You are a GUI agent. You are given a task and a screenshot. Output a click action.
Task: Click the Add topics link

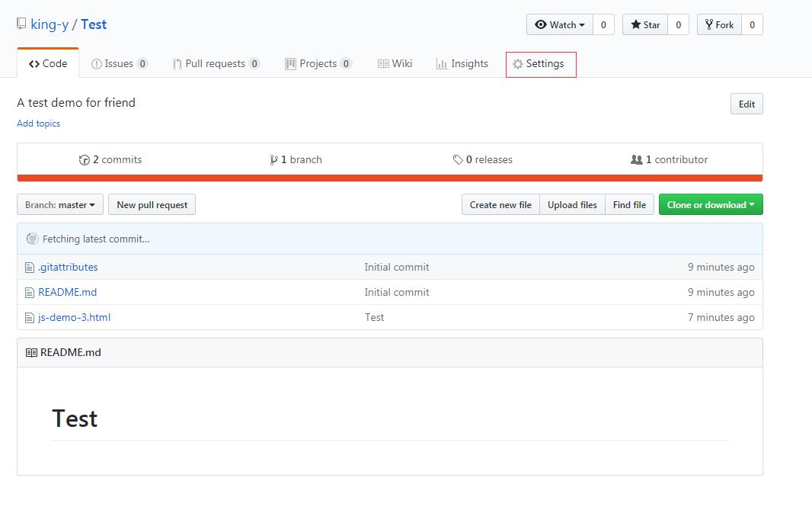tap(38, 123)
